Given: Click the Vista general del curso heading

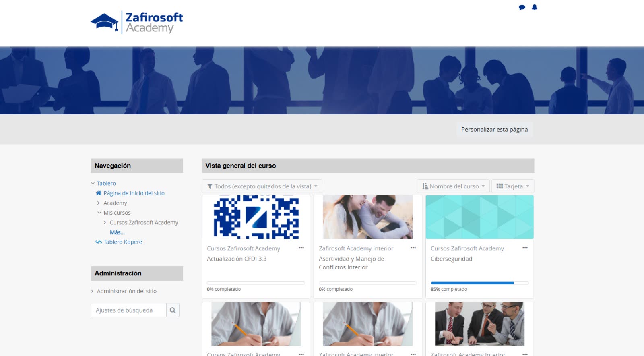Looking at the screenshot, I should tap(241, 166).
